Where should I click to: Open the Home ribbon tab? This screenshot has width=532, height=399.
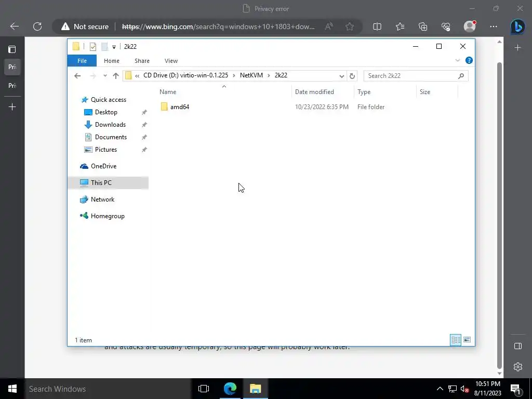tap(112, 61)
